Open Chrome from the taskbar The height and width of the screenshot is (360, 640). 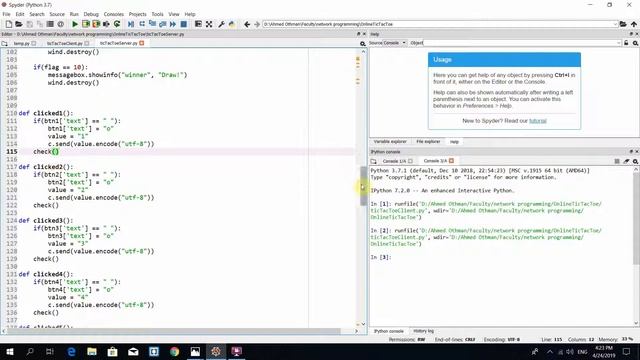[175, 351]
